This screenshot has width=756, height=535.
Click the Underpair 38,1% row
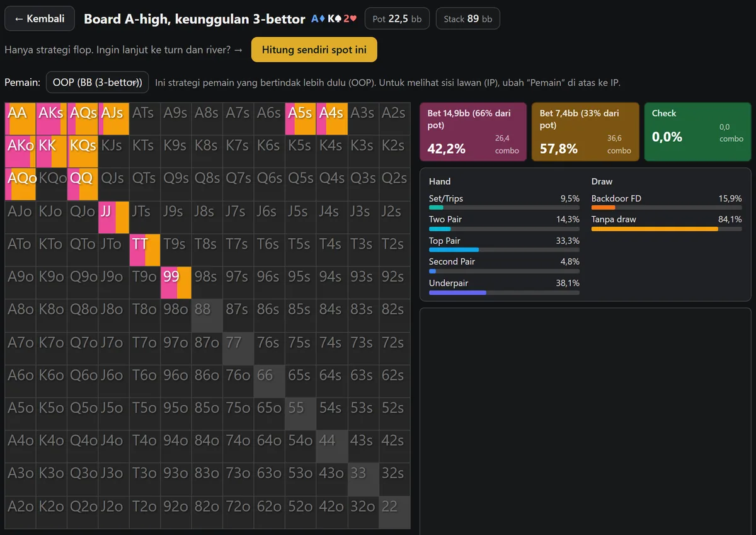504,287
